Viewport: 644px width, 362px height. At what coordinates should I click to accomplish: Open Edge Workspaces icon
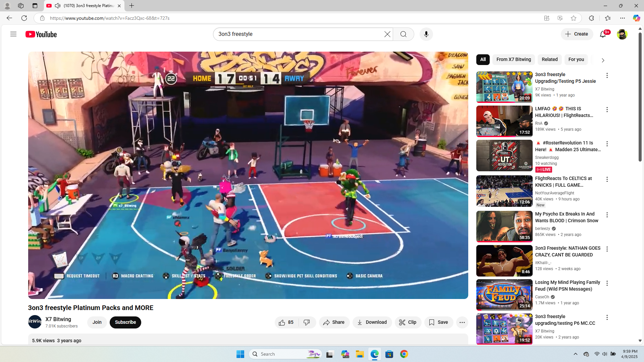pos(21,6)
